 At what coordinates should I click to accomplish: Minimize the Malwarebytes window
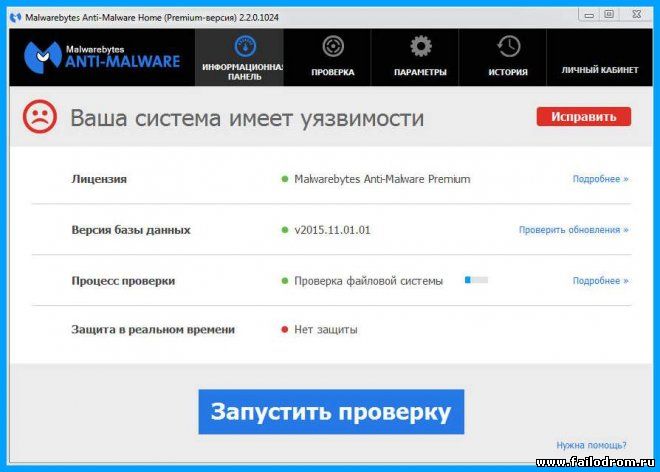tap(589, 15)
